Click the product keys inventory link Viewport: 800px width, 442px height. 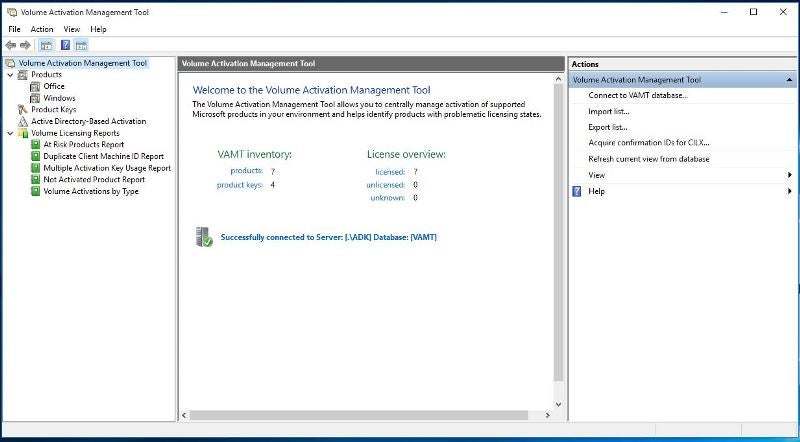(x=240, y=185)
